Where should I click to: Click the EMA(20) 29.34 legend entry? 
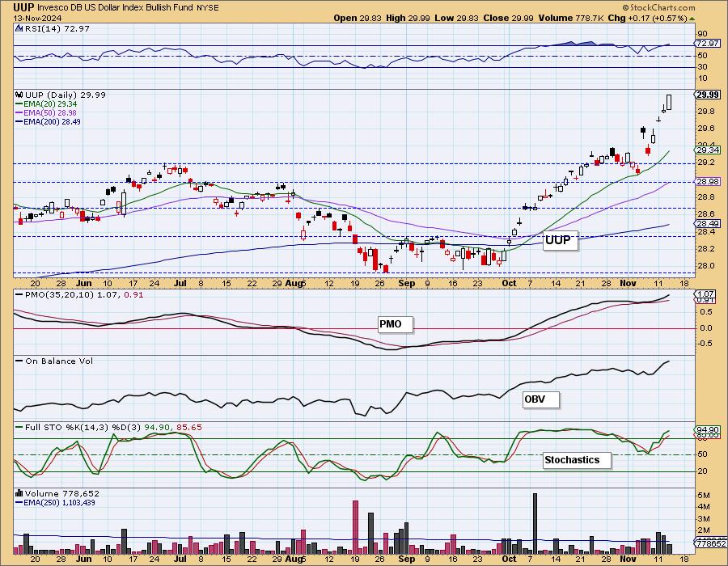(x=46, y=104)
